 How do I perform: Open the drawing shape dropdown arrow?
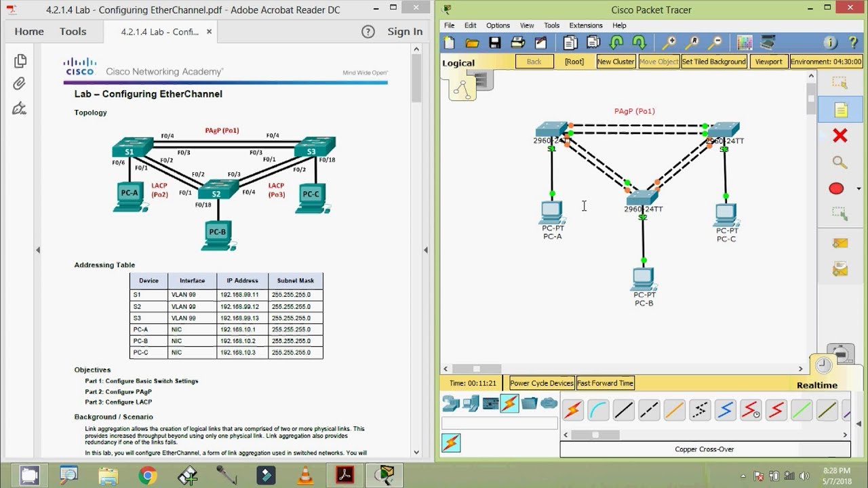click(x=859, y=188)
